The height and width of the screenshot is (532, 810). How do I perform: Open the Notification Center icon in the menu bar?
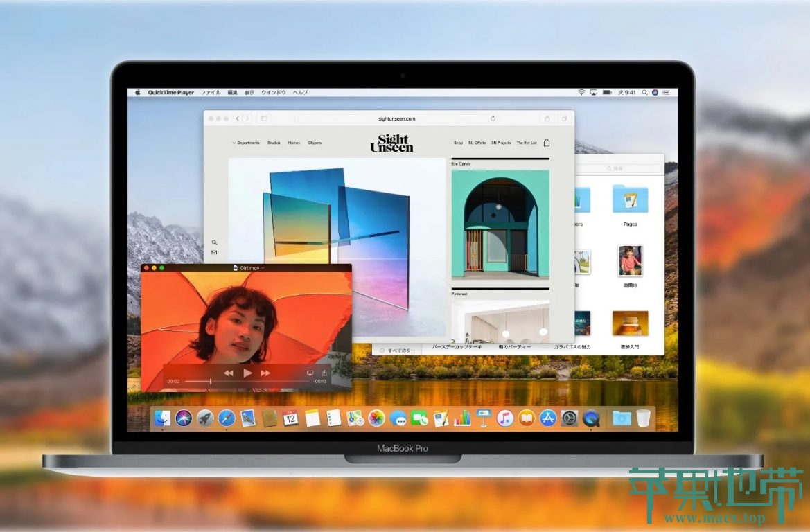(x=667, y=92)
